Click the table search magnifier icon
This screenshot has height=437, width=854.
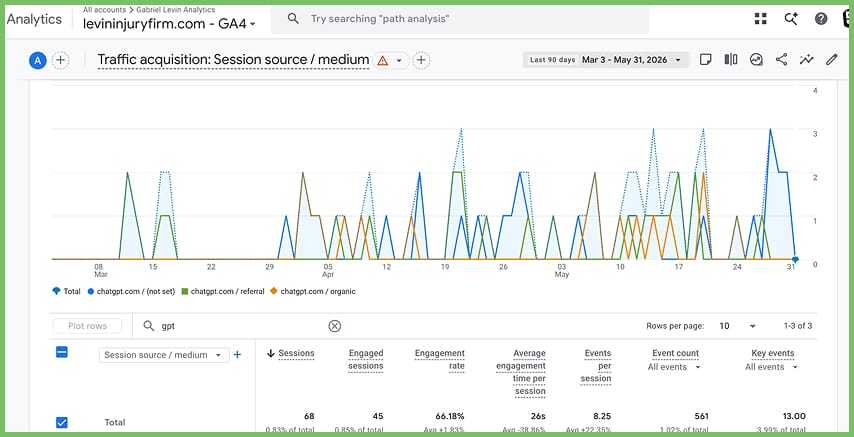click(x=149, y=326)
